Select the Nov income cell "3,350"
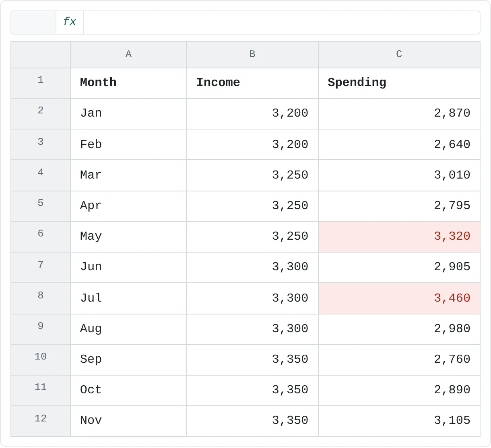This screenshot has width=491, height=448. 252,421
